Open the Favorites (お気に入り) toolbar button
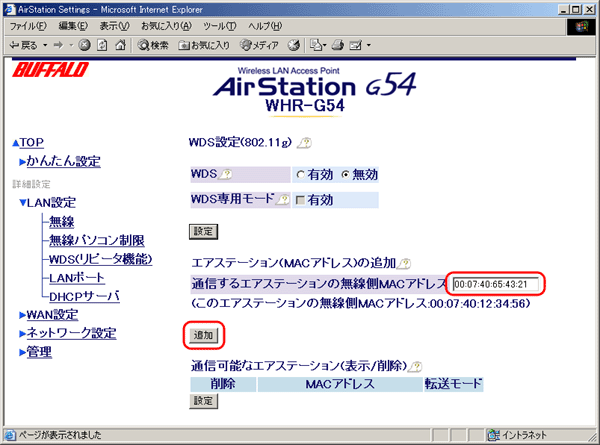This screenshot has width=600, height=445. click(204, 45)
